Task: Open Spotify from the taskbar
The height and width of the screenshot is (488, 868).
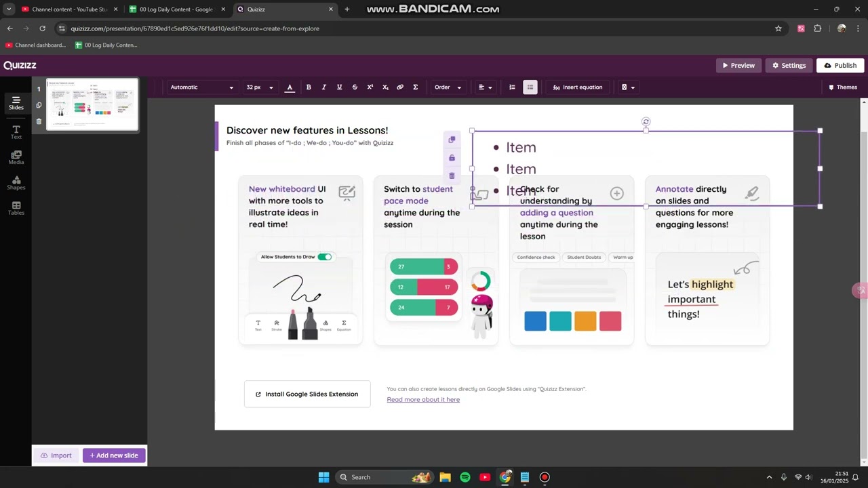Action: (465, 477)
